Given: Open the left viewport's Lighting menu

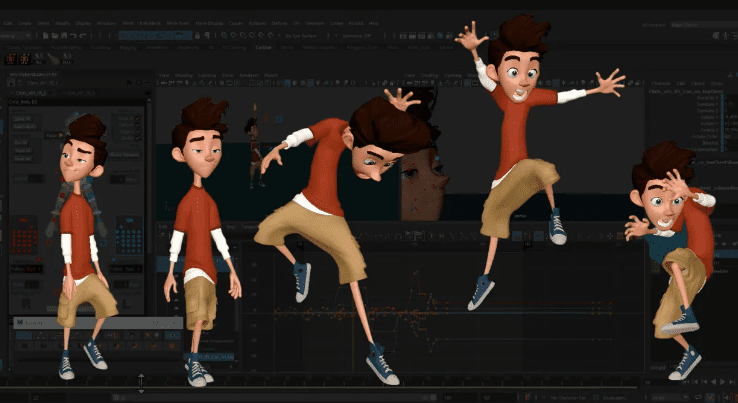Looking at the screenshot, I should click(x=207, y=75).
